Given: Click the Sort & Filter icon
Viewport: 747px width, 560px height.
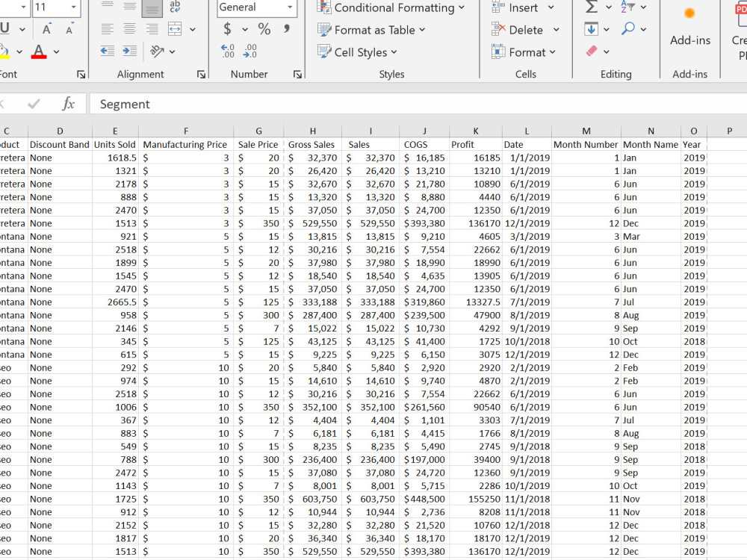Looking at the screenshot, I should coord(628,7).
